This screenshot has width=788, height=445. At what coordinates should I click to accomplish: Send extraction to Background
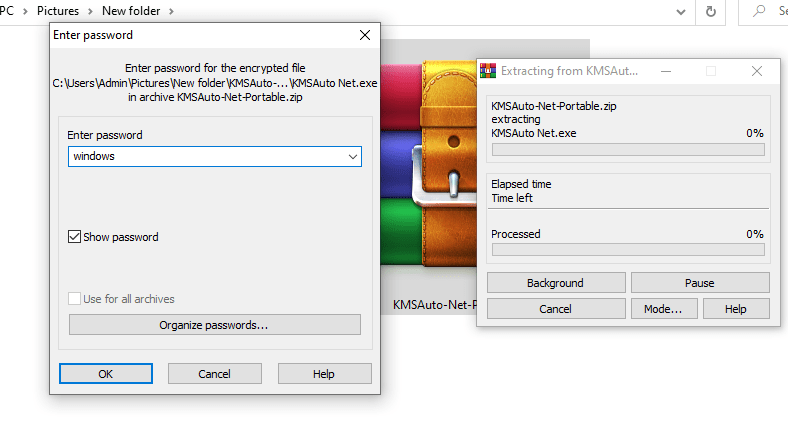tap(556, 283)
